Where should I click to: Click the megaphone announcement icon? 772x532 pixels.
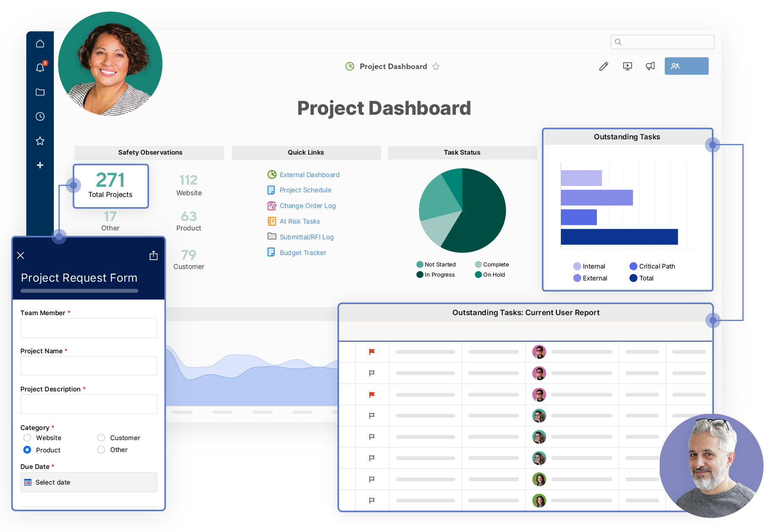tap(650, 66)
